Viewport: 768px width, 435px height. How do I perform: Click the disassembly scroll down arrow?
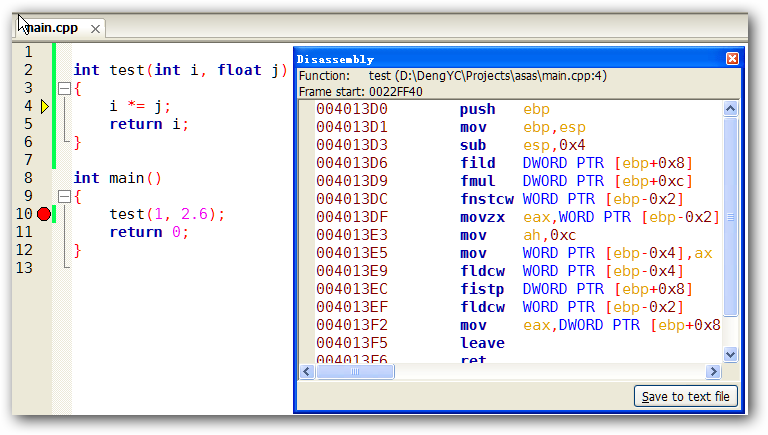(x=730, y=354)
